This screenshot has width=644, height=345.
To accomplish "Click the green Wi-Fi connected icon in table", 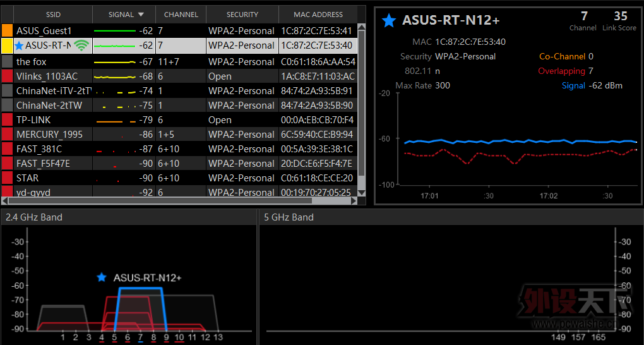I will point(81,45).
